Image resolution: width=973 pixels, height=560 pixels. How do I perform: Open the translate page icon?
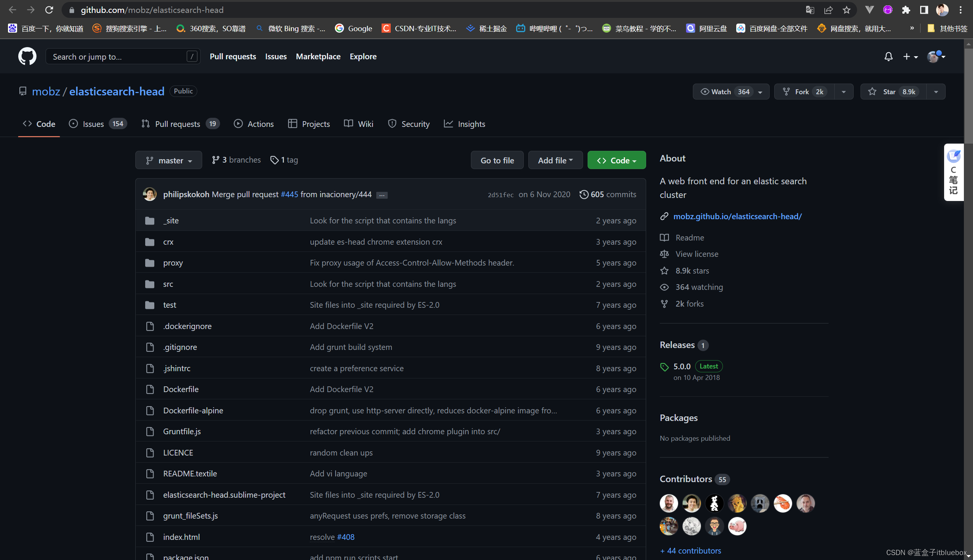(810, 10)
